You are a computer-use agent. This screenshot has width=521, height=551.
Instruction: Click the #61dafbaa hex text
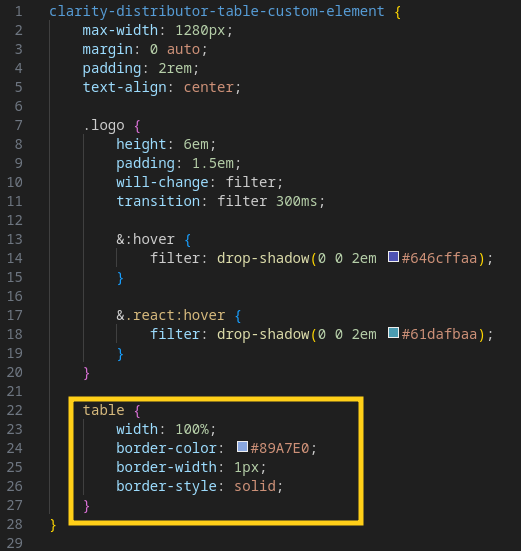[x=439, y=334]
